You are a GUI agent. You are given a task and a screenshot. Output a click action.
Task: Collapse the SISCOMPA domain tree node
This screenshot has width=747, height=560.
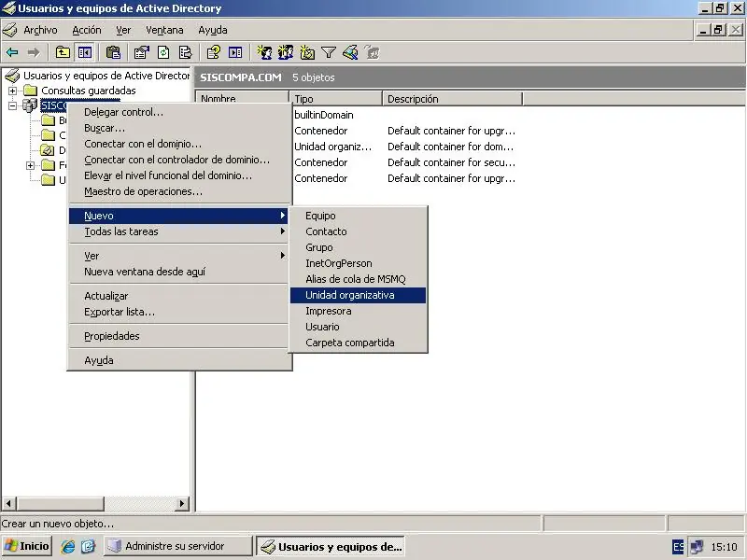(12, 105)
